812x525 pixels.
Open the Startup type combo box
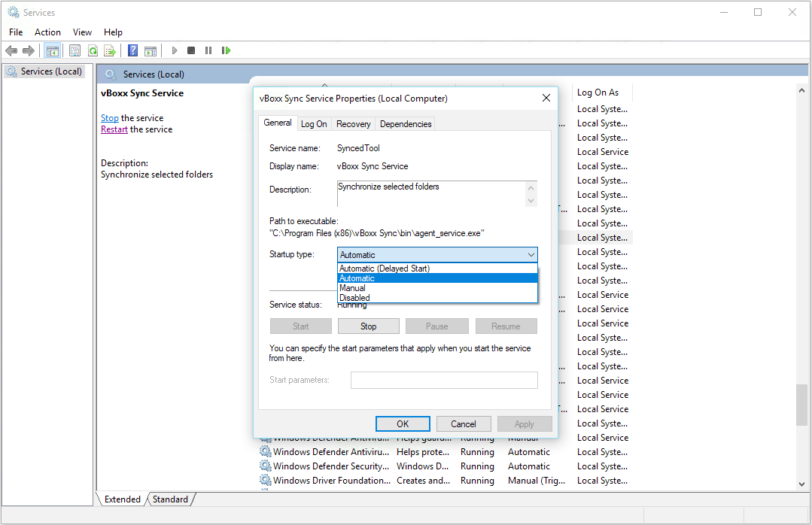point(437,255)
